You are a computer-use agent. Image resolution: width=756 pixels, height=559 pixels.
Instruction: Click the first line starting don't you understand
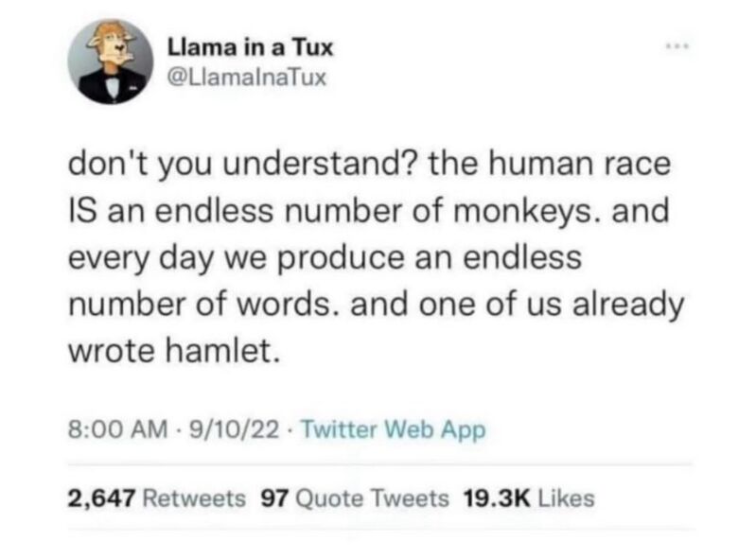pyautogui.click(x=369, y=165)
